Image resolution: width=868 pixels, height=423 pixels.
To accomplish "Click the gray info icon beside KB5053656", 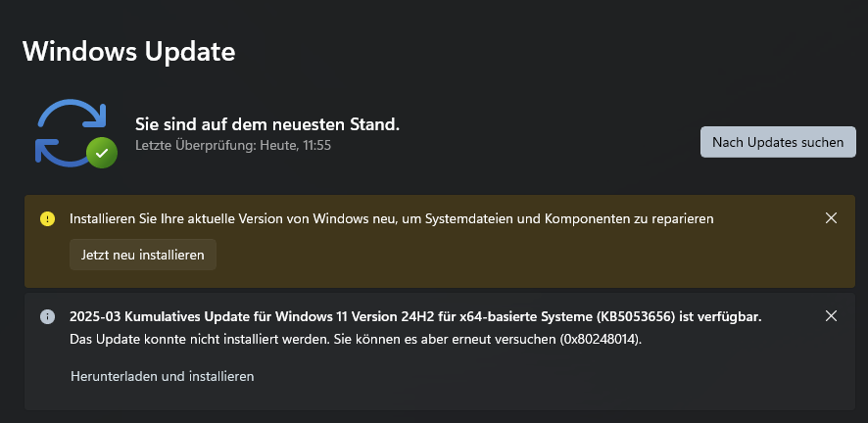I will click(47, 316).
